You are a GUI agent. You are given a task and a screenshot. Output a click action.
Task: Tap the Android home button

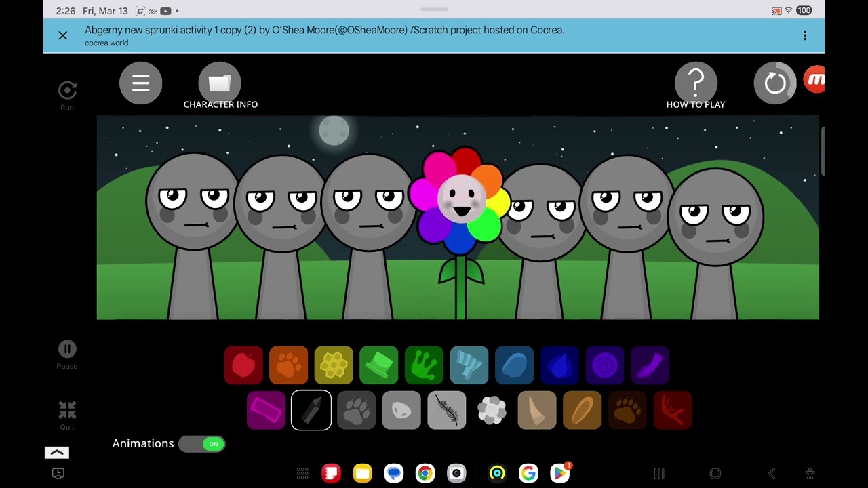[715, 474]
